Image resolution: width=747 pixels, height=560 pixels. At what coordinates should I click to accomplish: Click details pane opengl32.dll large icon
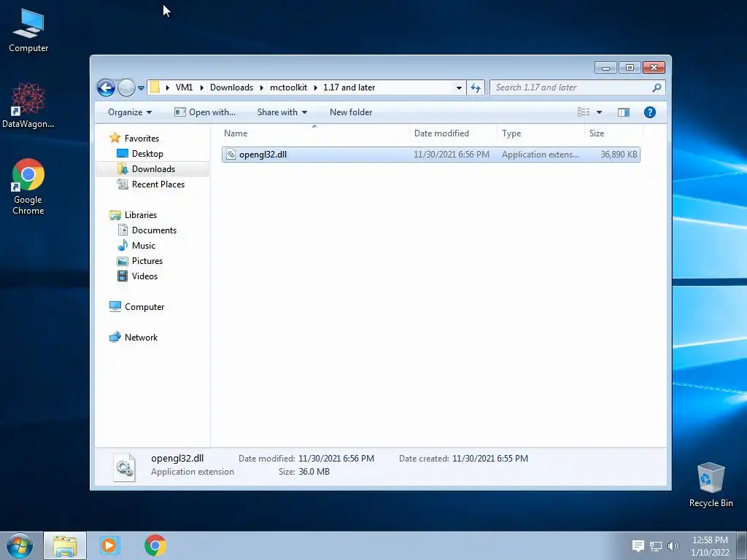(x=124, y=467)
